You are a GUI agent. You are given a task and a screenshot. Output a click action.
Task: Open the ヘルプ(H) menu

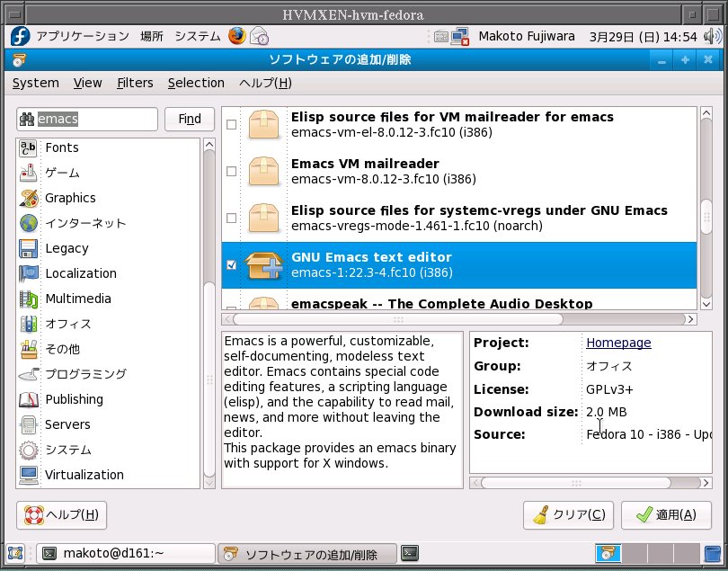coord(265,83)
